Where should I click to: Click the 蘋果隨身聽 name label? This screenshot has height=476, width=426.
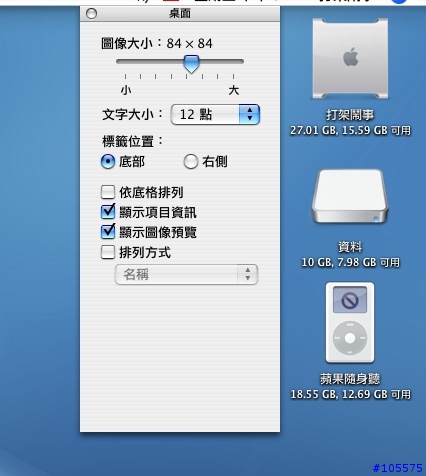click(x=350, y=379)
